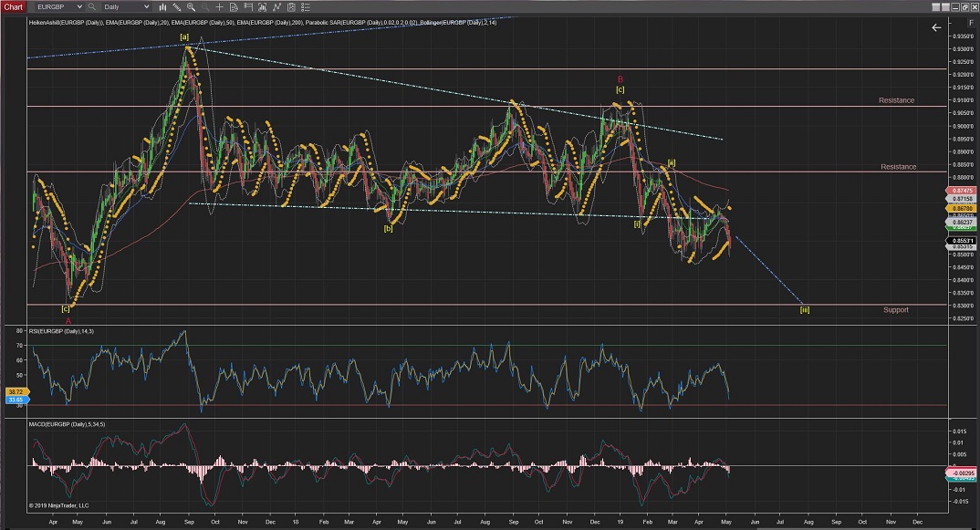Click the instrument search magnifier icon
The image size is (980, 530).
pyautogui.click(x=92, y=7)
